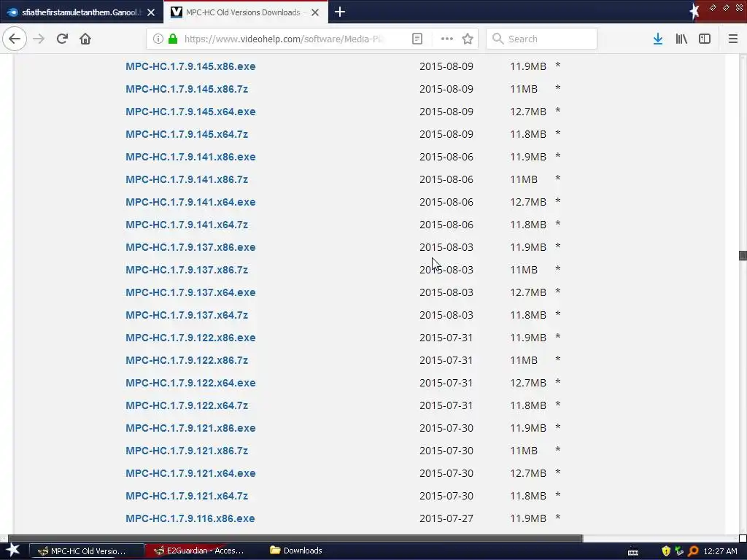
Task: Download MPC-HC.1.7.9.141.x86.7z
Action: [x=187, y=179]
